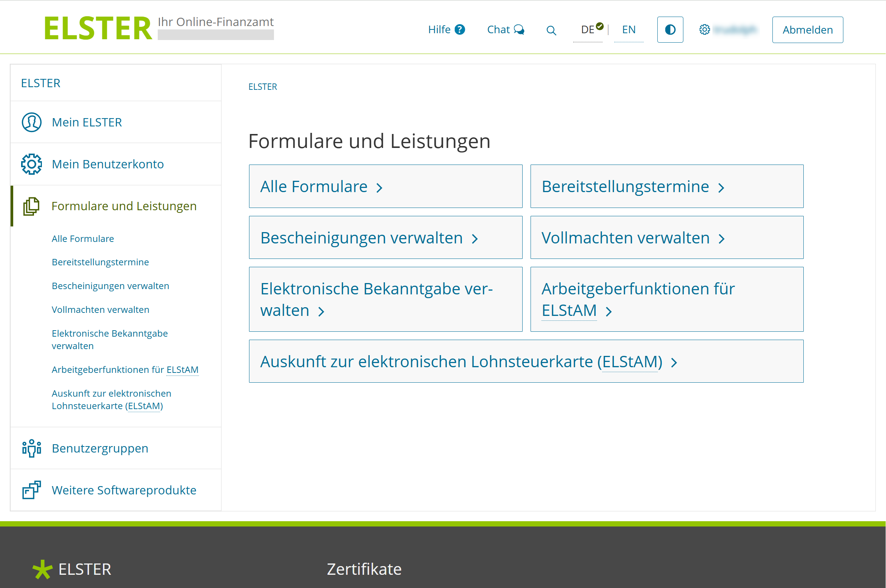Open Bereitstellungstermine sidebar sublink
This screenshot has width=886, height=588.
[100, 262]
